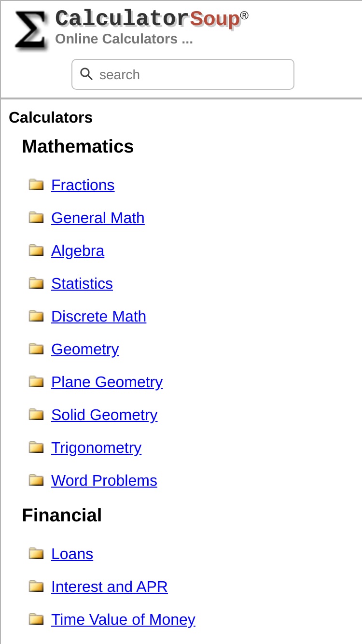362x644 pixels.
Task: Click the folder icon next to Algebra
Action: tap(36, 250)
